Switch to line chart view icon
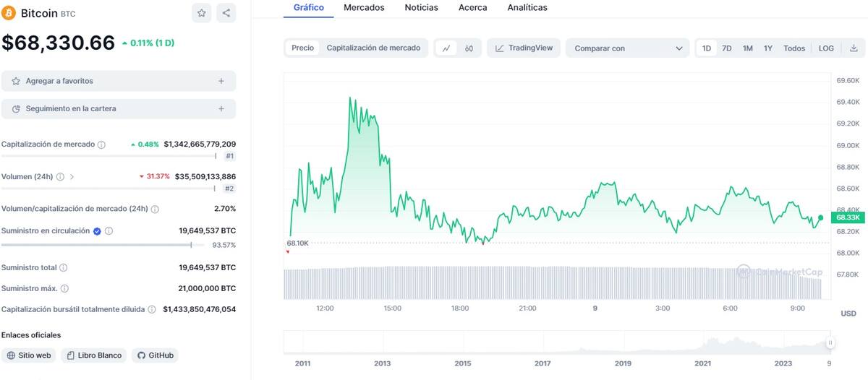 446,48
